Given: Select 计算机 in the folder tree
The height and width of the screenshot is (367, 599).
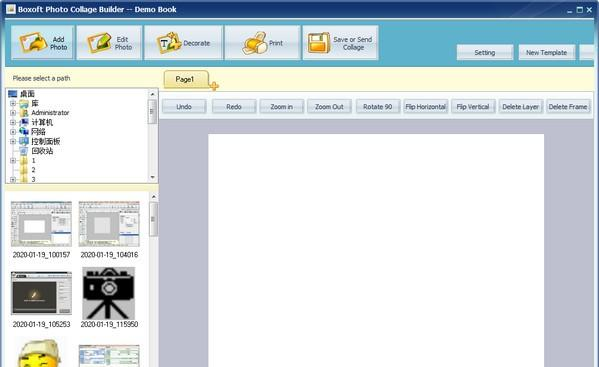Looking at the screenshot, I should (36, 122).
